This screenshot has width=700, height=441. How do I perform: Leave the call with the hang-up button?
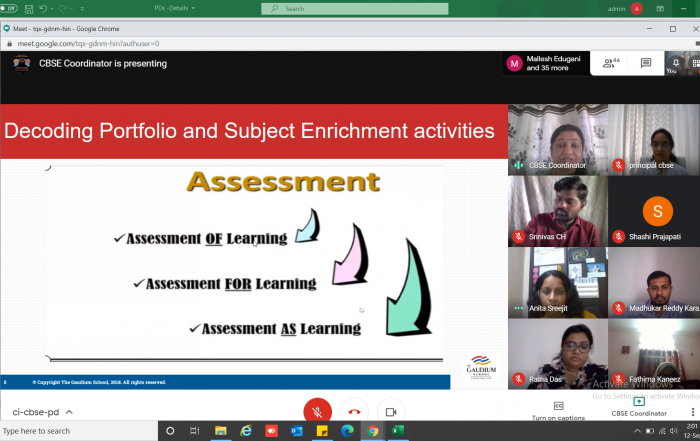click(354, 411)
